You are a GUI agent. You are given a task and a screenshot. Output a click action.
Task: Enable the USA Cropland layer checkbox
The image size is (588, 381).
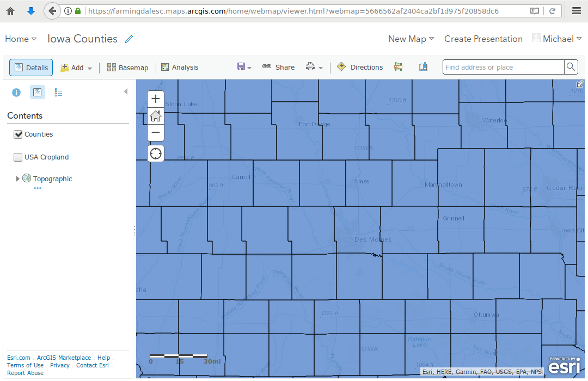click(18, 157)
